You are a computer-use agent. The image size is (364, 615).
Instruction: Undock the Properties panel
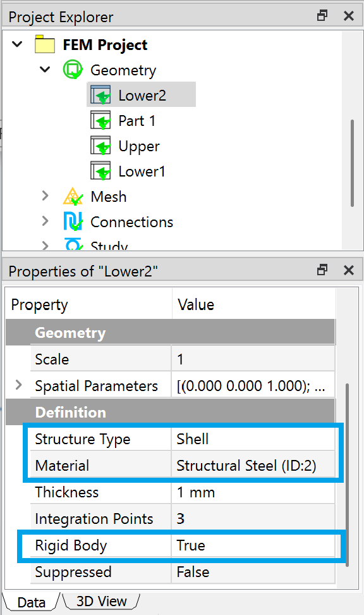point(322,270)
